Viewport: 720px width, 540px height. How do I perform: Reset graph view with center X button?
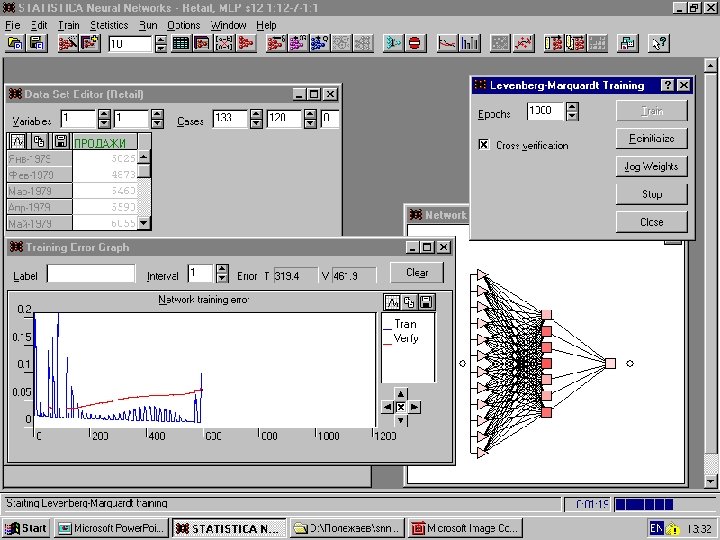point(401,407)
